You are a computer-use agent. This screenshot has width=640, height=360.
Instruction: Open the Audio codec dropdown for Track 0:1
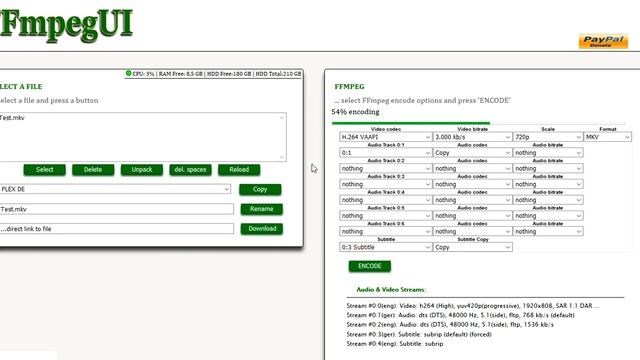click(x=472, y=153)
